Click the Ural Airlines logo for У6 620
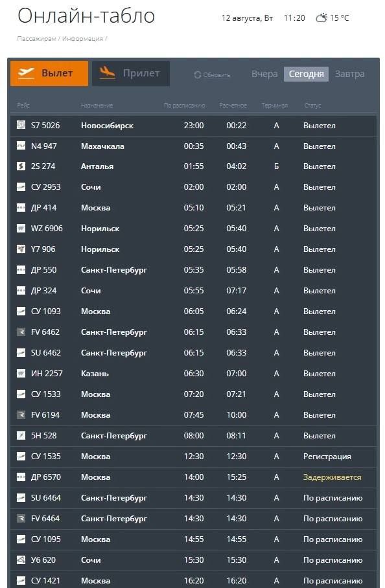The height and width of the screenshot is (588, 385). 21,560
